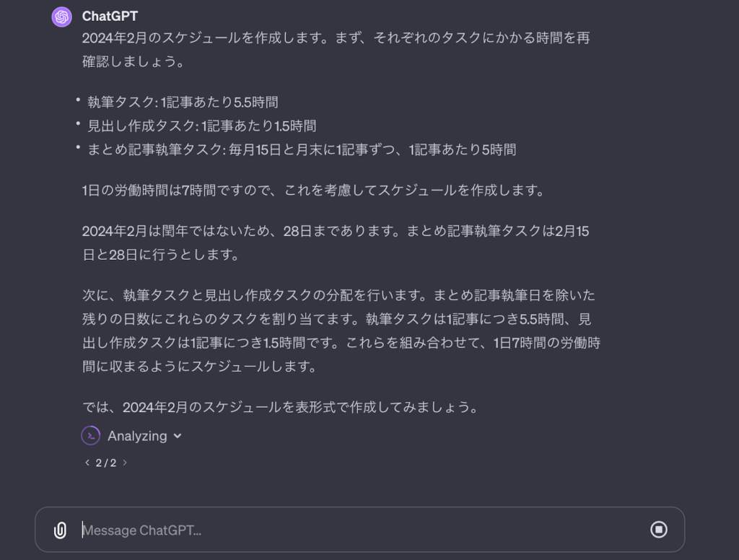Click the first line "2024年2月のスケジュールを作成します"
Screen dimensions: 739x560
[x=336, y=38]
